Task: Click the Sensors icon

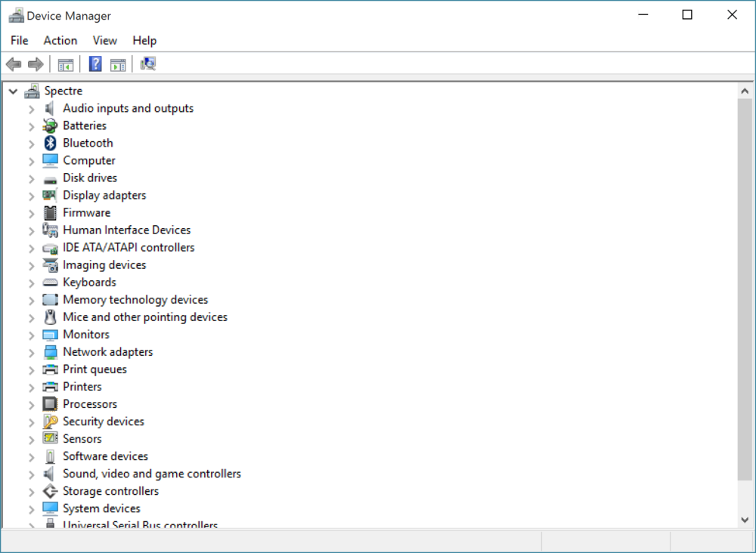Action: (50, 438)
